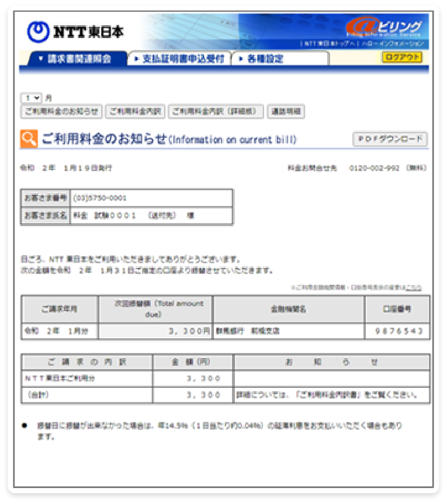Click the 通話明細 button
The width and height of the screenshot is (447, 504).
pyautogui.click(x=286, y=112)
